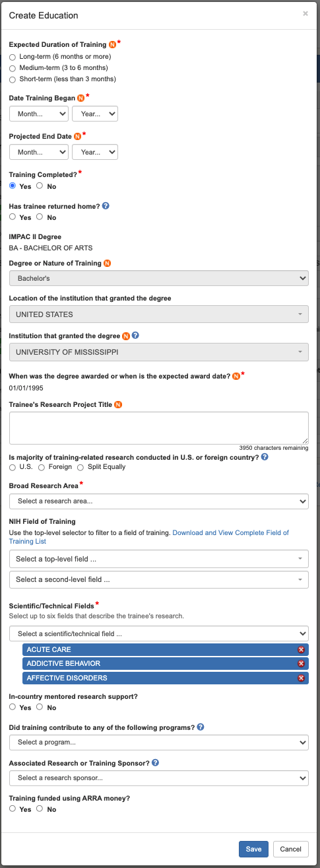Open Download and View Complete Field list link

point(148,536)
